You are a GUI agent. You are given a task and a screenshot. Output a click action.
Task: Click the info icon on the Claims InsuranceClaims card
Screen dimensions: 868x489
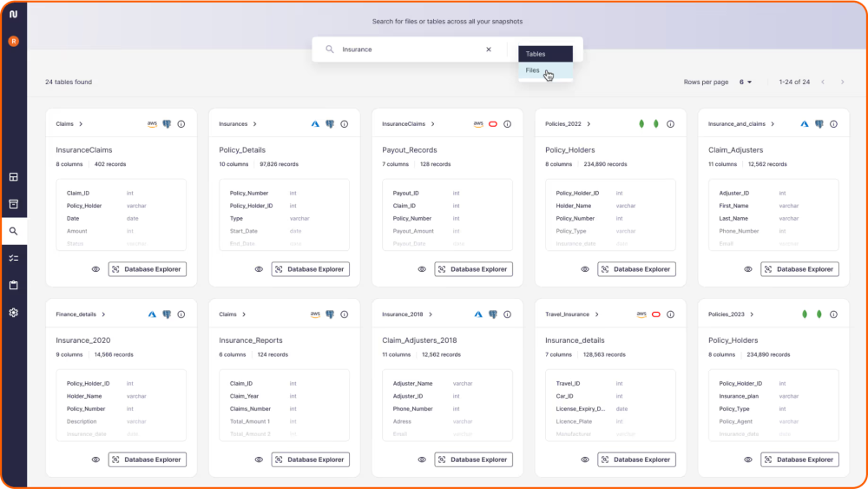point(181,124)
